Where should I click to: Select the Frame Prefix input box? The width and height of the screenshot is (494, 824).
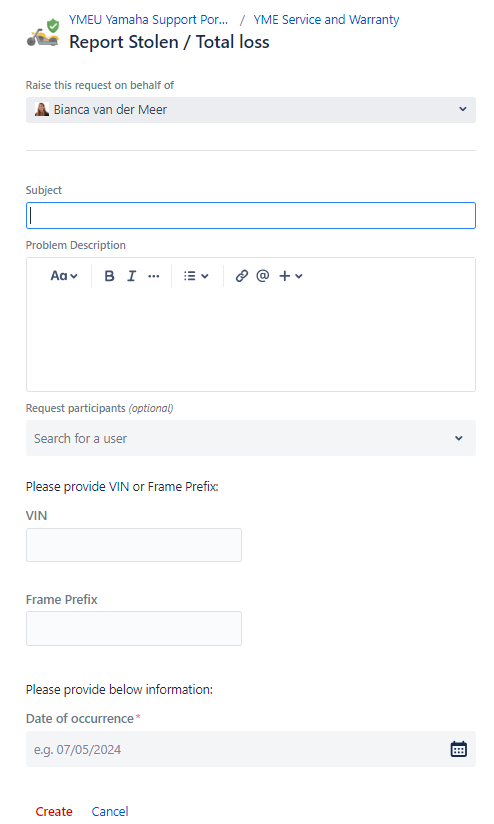[133, 628]
